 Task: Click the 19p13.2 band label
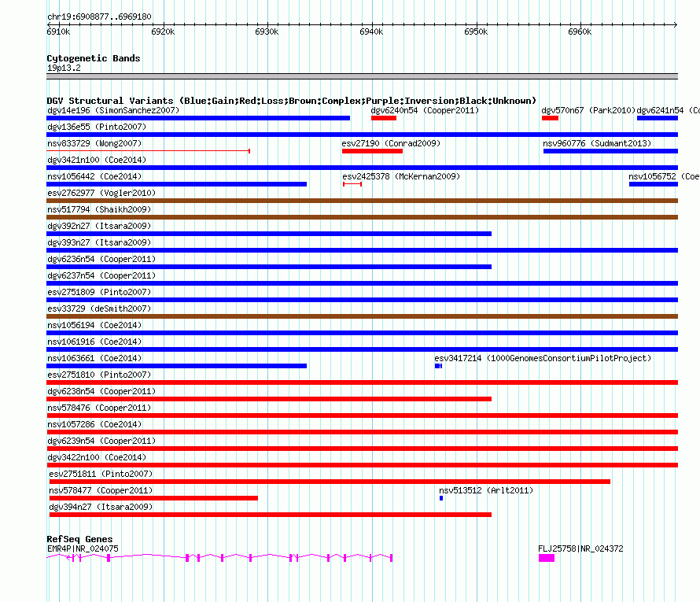pos(64,68)
